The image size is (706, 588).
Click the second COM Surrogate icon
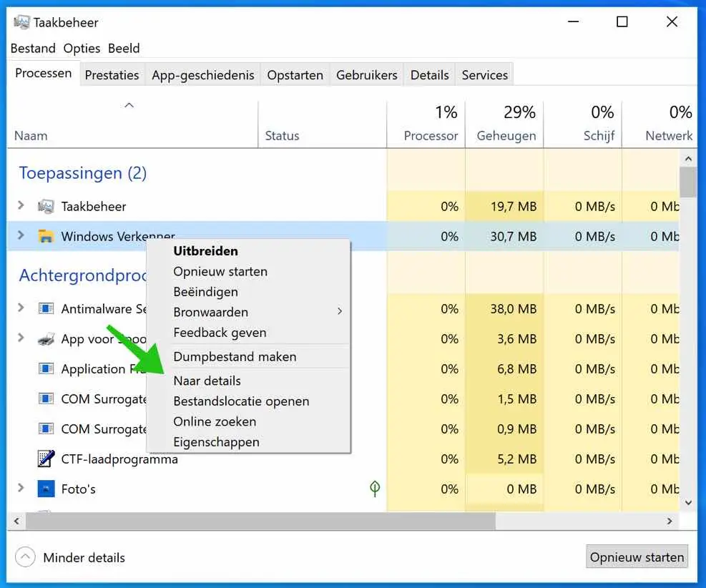tap(46, 428)
